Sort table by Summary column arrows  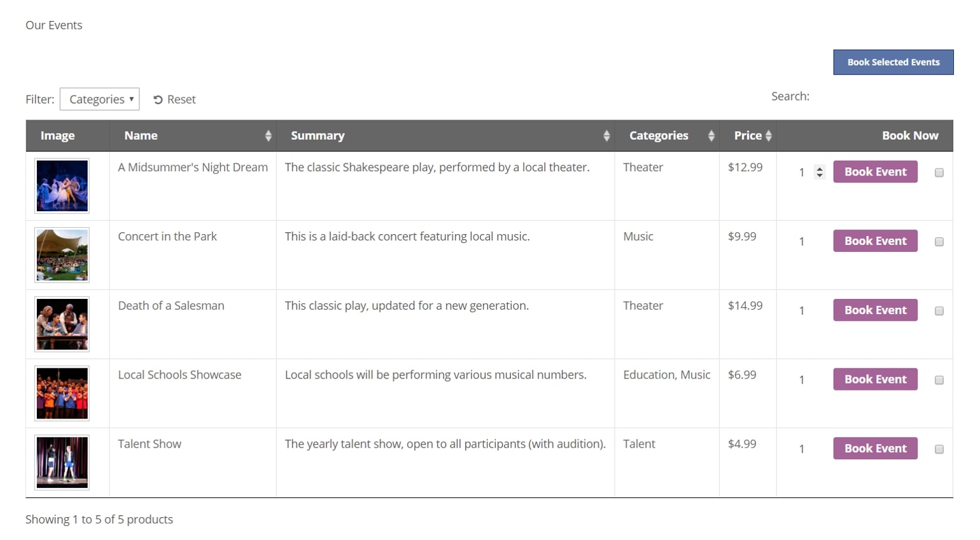(606, 135)
